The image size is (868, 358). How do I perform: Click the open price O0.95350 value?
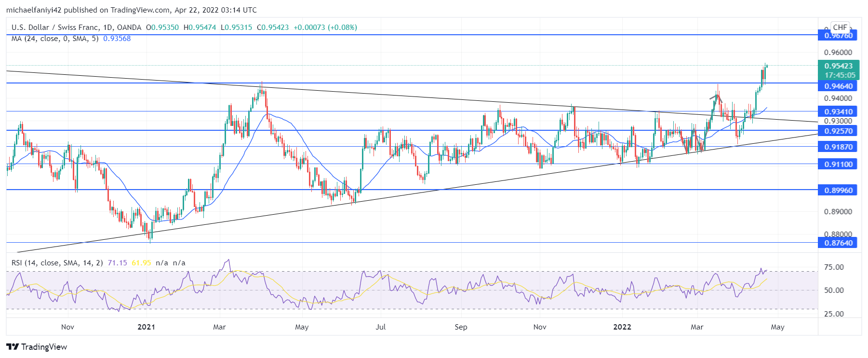[162, 28]
